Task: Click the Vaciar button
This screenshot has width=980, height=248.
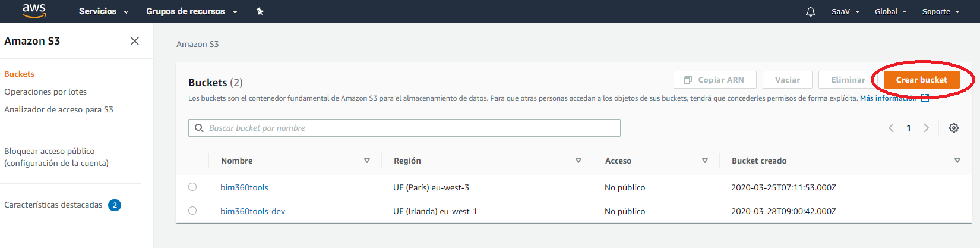Action: [787, 80]
